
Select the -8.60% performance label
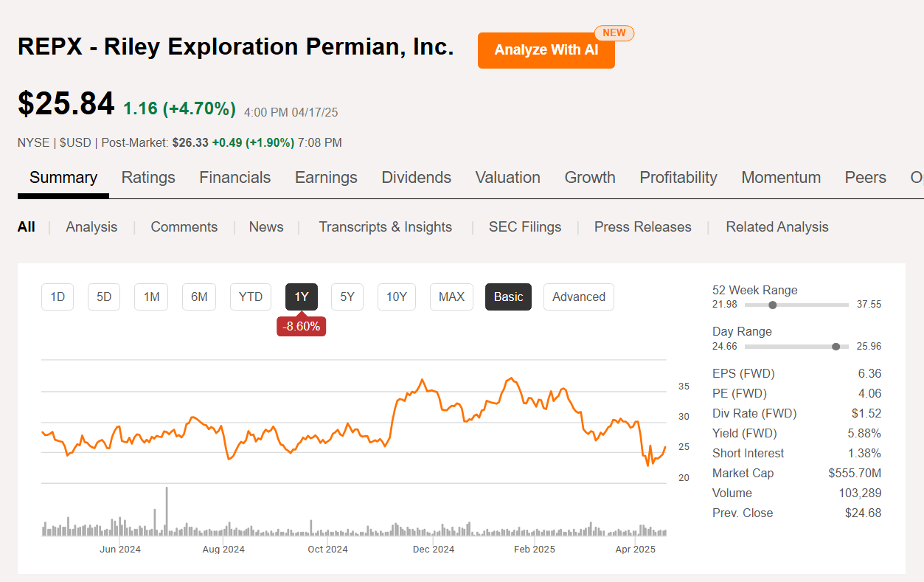301,325
